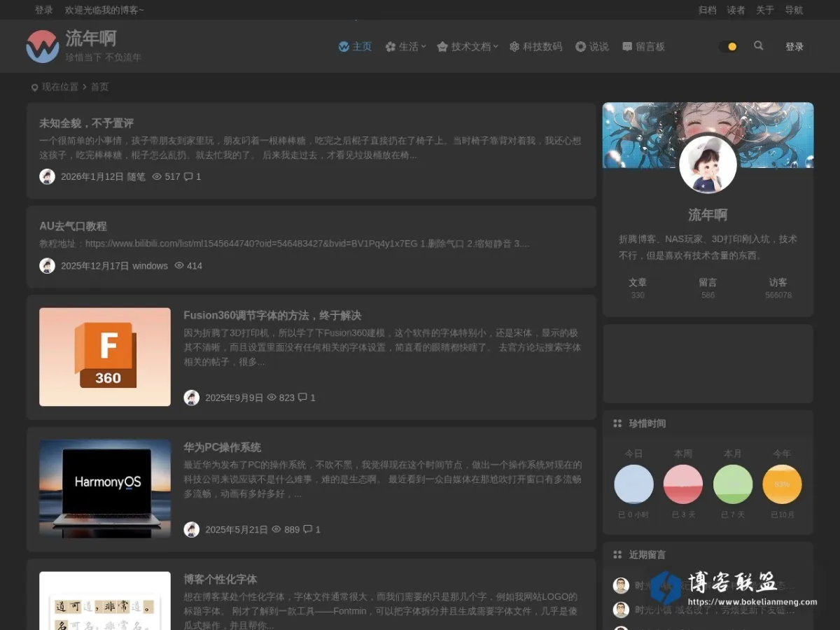Viewport: 840px width, 630px height.
Task: Click author avatar on AU去气口教程 post
Action: [47, 266]
